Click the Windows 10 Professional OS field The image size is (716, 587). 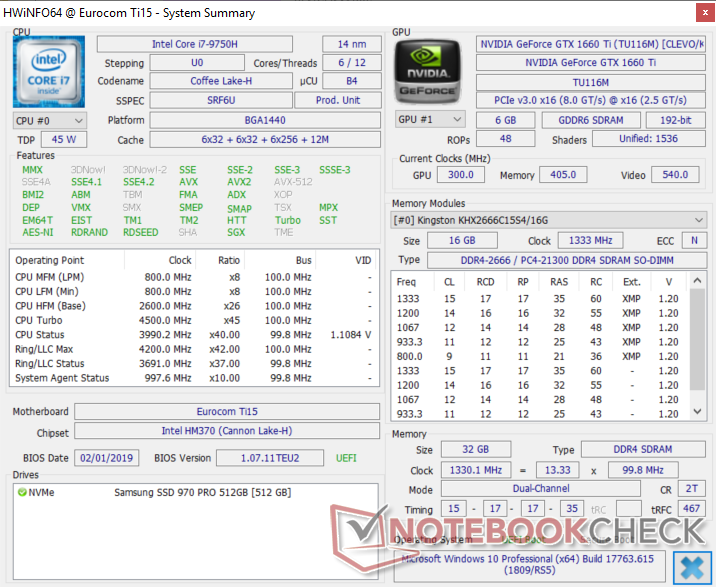[529, 565]
